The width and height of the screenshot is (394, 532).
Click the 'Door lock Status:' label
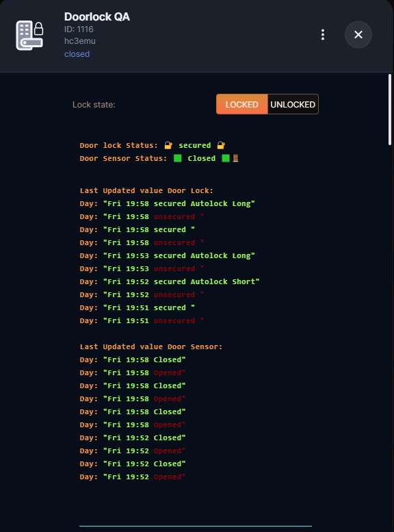[118, 145]
